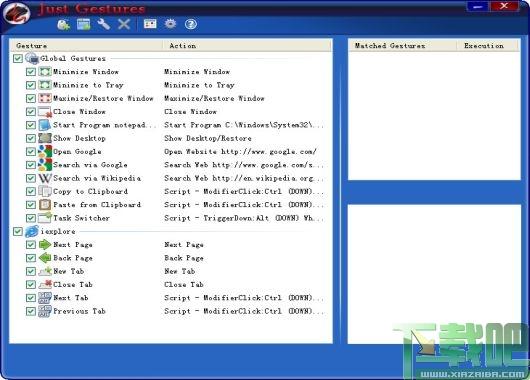Image resolution: width=530 pixels, height=380 pixels.
Task: Click the Wikipedia W icon
Action: [x=45, y=178]
